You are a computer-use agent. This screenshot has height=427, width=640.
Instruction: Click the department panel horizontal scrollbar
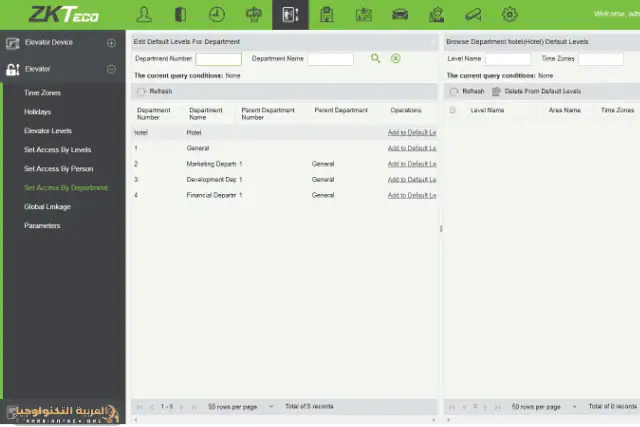pos(284,420)
